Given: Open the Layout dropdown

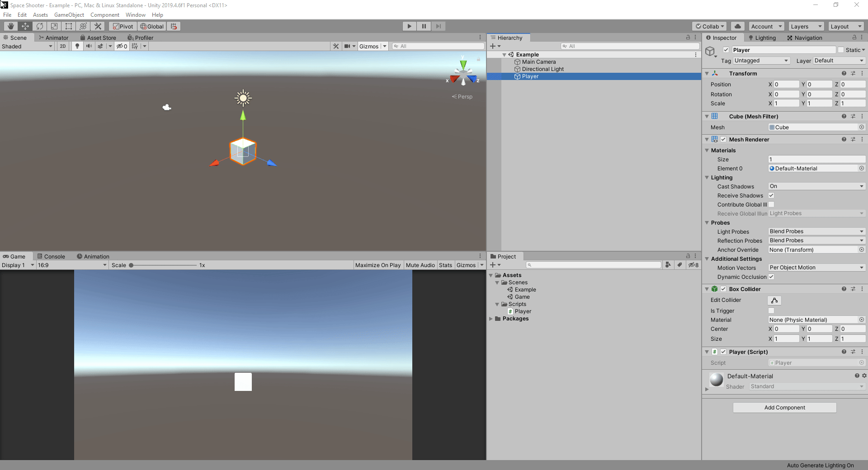Looking at the screenshot, I should click(x=845, y=26).
